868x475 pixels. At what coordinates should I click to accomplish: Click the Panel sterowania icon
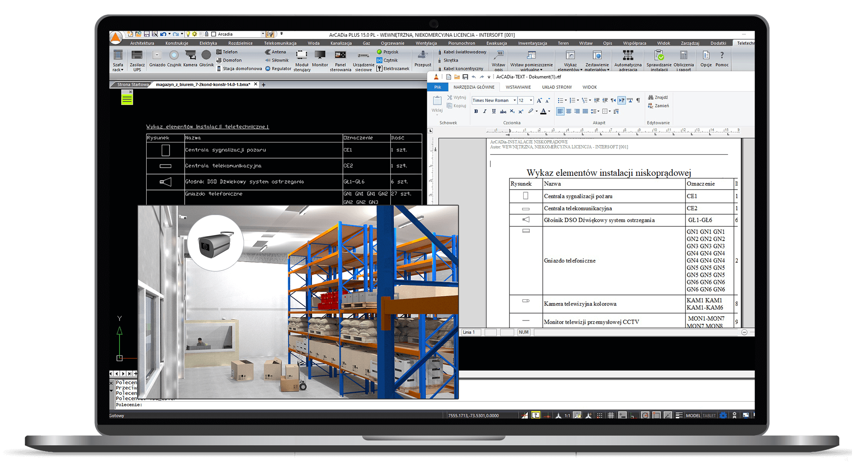coord(340,55)
